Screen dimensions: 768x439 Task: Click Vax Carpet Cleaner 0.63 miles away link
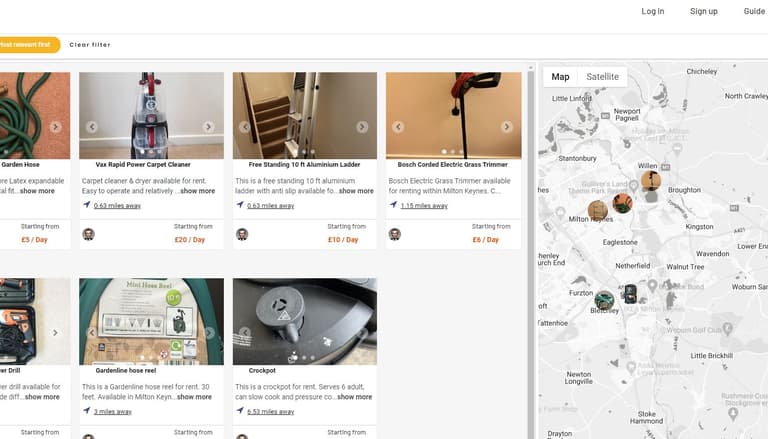[x=117, y=206]
